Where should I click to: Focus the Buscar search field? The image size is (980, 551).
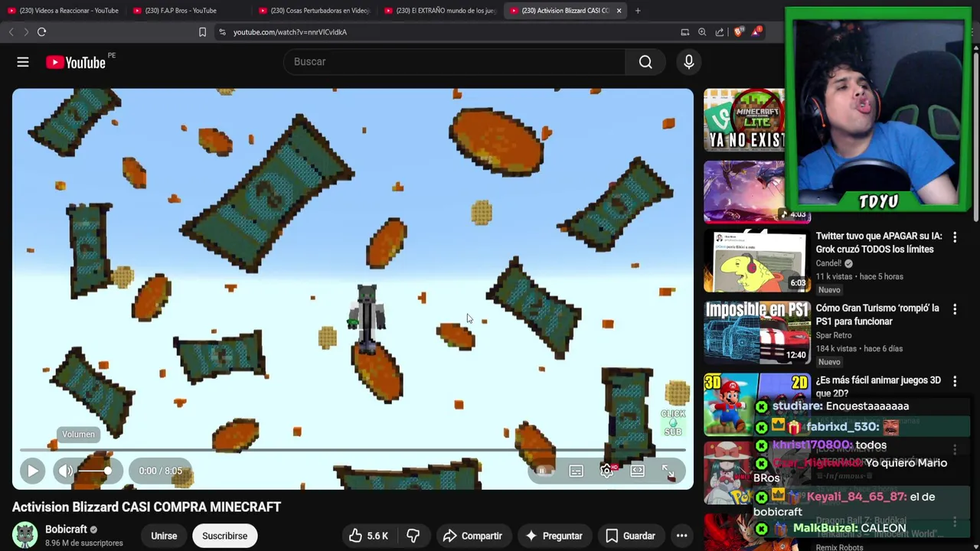coord(455,62)
